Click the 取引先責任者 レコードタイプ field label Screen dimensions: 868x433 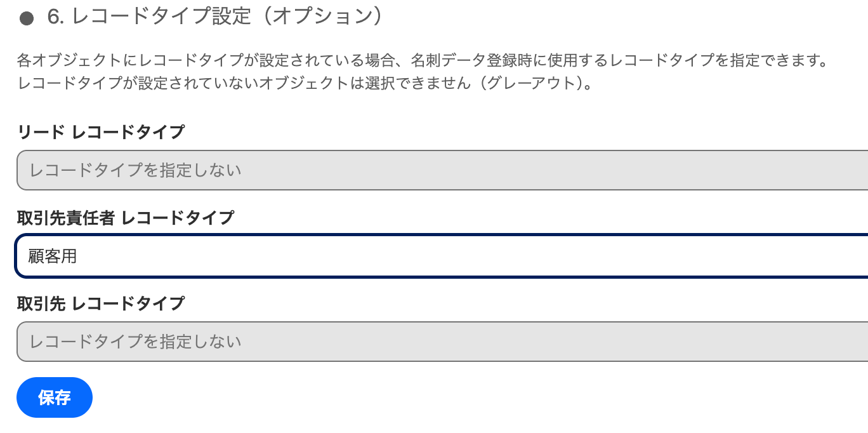click(125, 218)
